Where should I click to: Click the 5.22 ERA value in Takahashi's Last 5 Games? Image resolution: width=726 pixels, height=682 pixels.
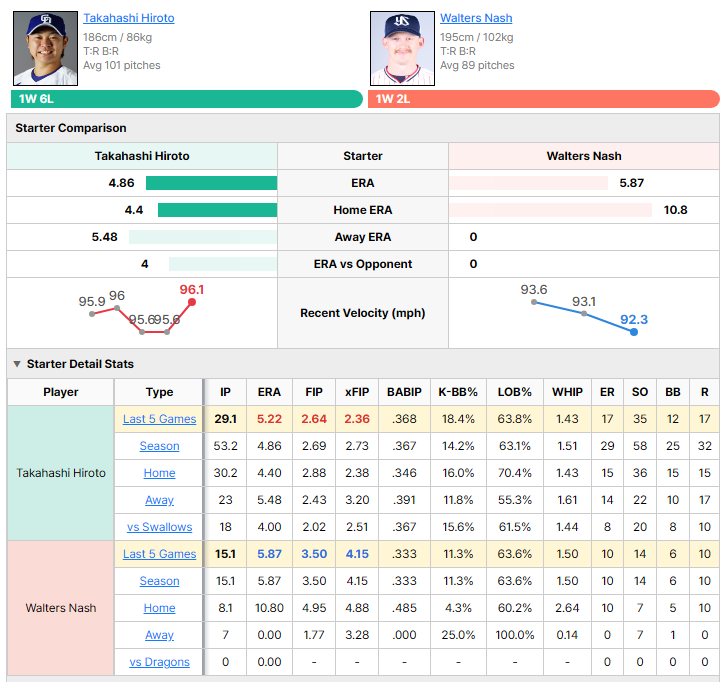coord(269,419)
